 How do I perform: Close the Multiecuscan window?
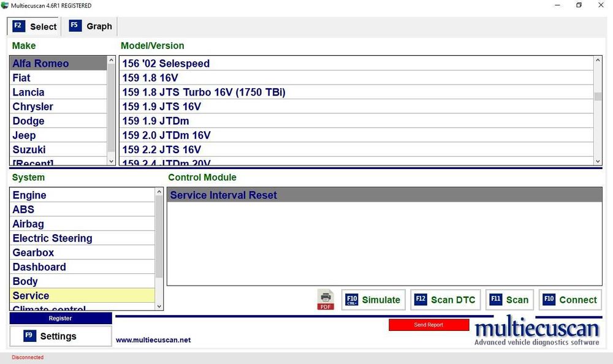pos(601,5)
